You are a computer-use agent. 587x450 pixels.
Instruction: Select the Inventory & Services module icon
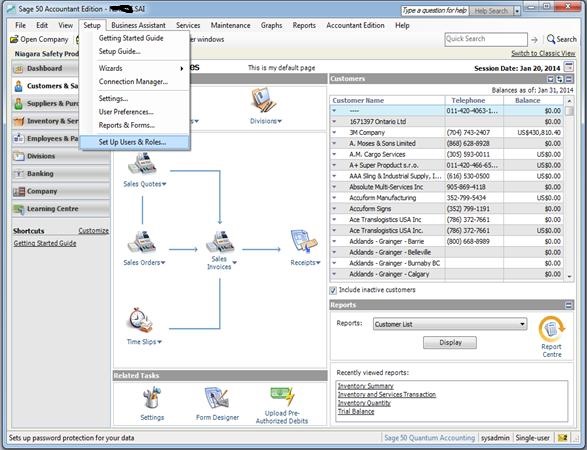(x=18, y=121)
